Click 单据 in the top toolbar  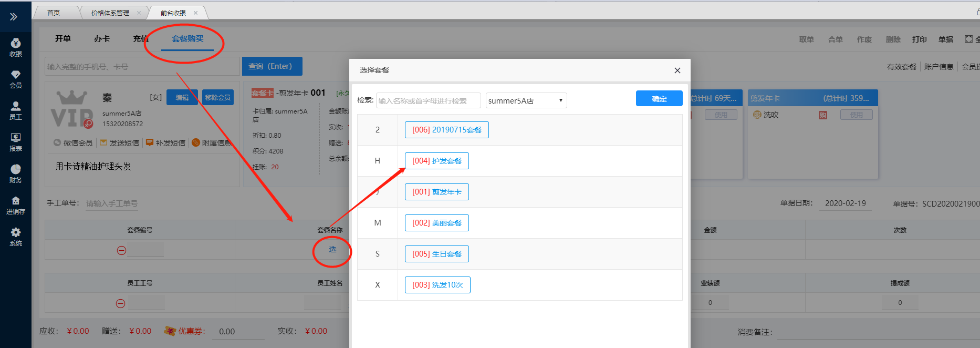pos(946,39)
